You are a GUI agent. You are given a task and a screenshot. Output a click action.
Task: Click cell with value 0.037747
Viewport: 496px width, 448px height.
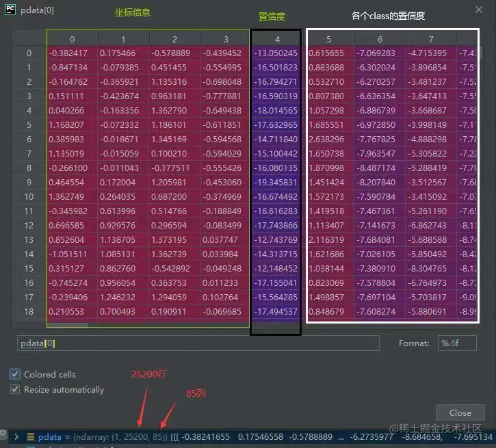click(225, 239)
